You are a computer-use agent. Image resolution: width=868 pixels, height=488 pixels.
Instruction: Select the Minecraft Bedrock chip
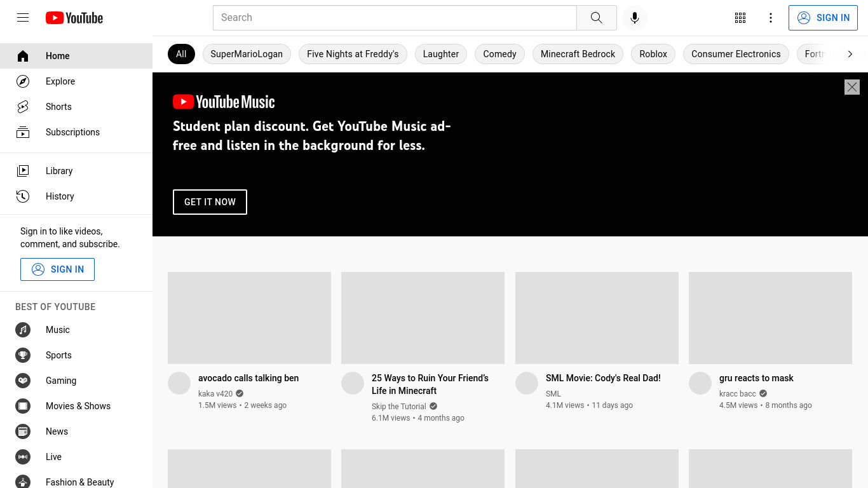pos(578,54)
